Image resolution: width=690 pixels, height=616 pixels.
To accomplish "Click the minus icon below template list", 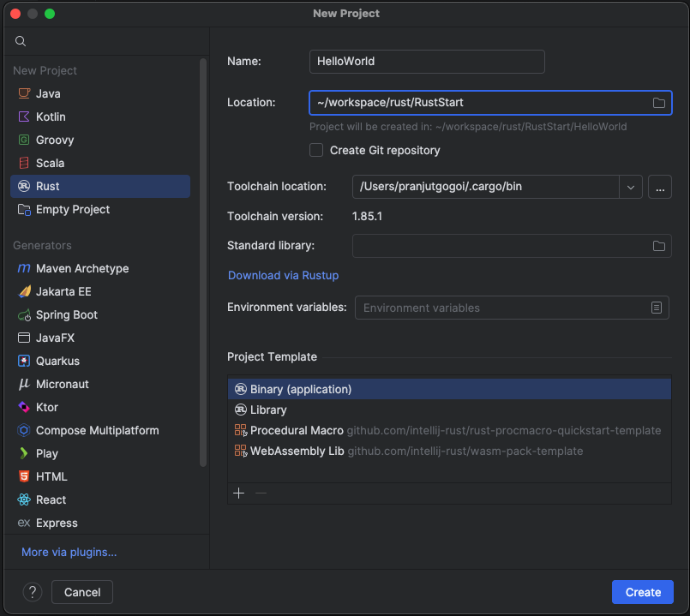I will point(261,493).
